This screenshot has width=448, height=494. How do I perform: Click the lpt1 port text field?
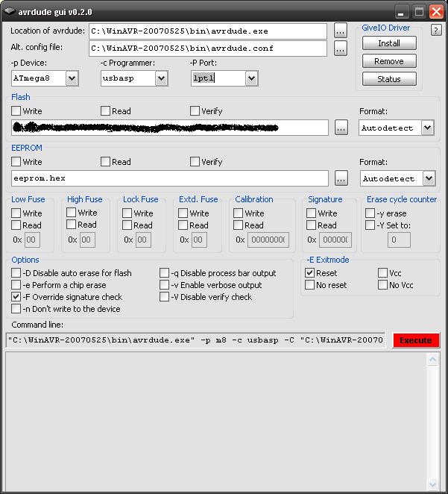coord(218,78)
